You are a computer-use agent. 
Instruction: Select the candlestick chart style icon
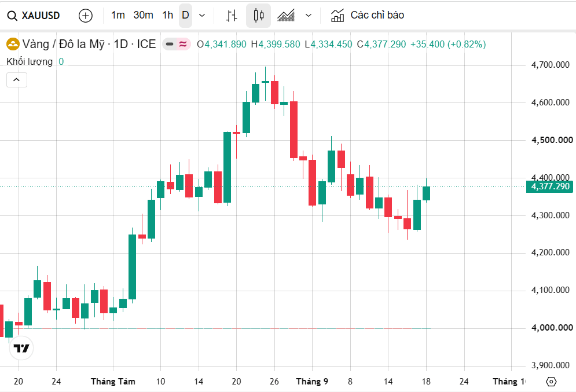pos(259,16)
